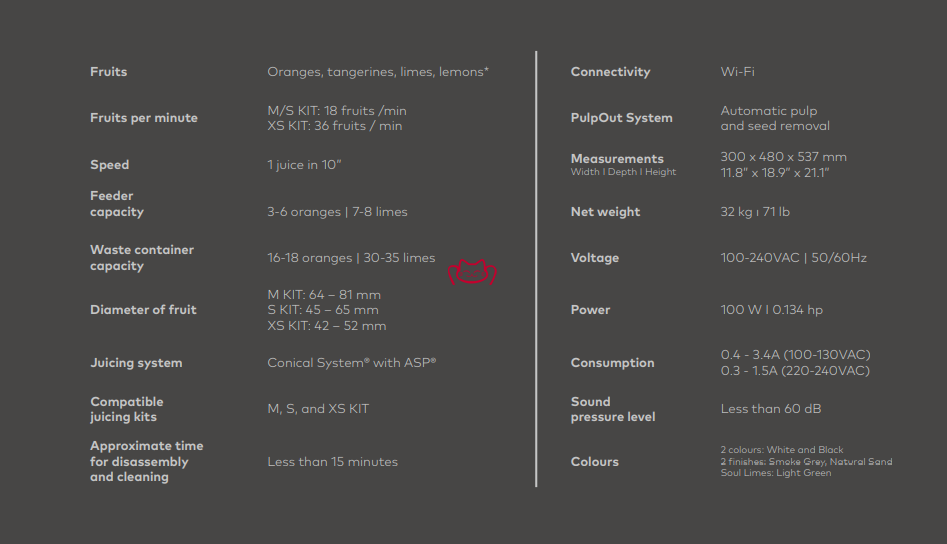Image resolution: width=947 pixels, height=544 pixels.
Task: Click the Wi-Fi value text
Action: pyautogui.click(x=737, y=72)
